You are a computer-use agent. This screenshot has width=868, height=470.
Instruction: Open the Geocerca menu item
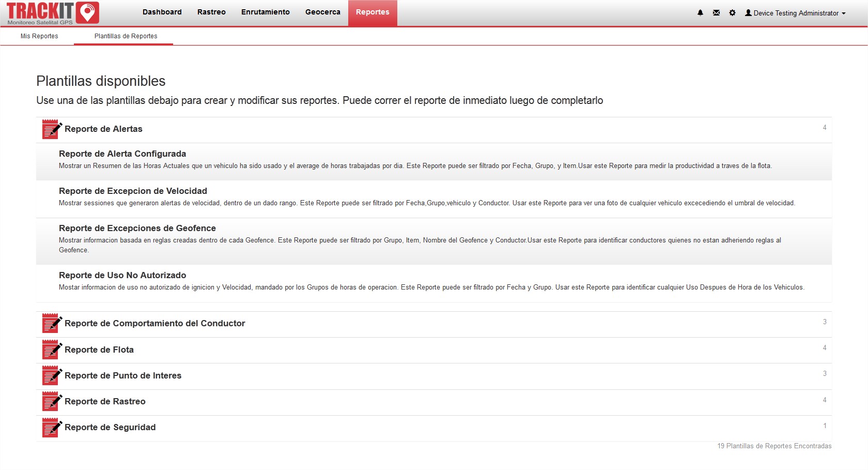(322, 12)
